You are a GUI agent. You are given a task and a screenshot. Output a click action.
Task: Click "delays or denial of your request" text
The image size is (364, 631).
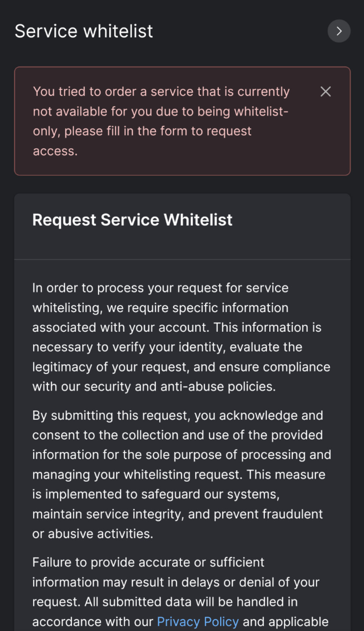point(250,582)
